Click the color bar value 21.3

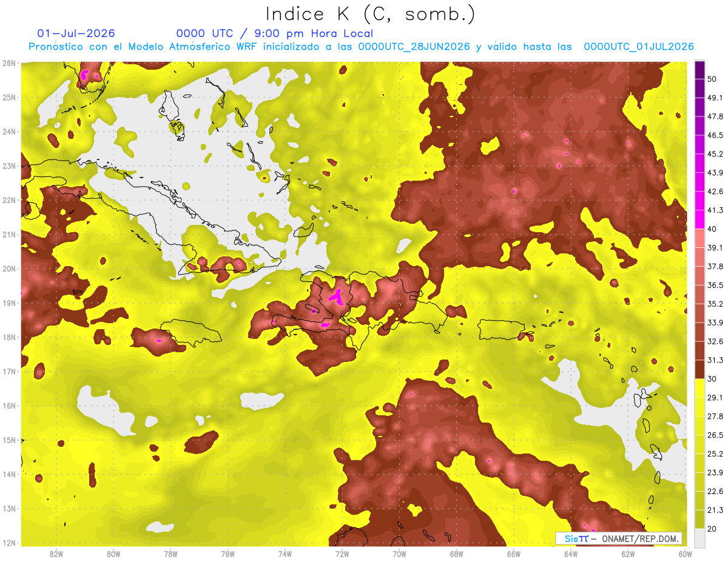[715, 510]
